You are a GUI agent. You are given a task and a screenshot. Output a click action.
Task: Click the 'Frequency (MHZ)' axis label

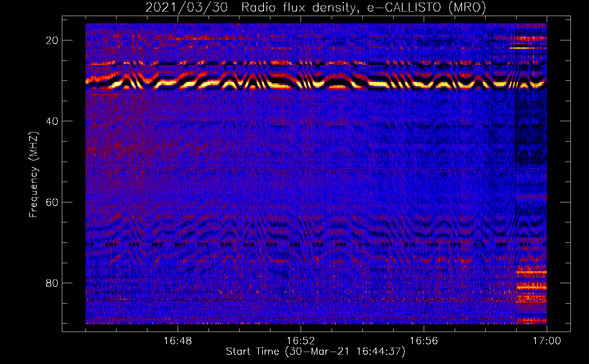[33, 175]
